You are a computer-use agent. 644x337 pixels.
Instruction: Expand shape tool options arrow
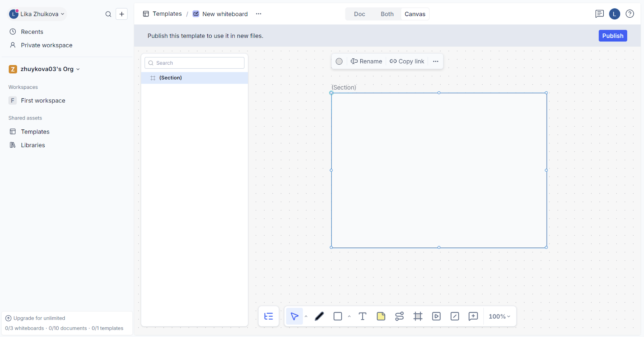click(349, 316)
